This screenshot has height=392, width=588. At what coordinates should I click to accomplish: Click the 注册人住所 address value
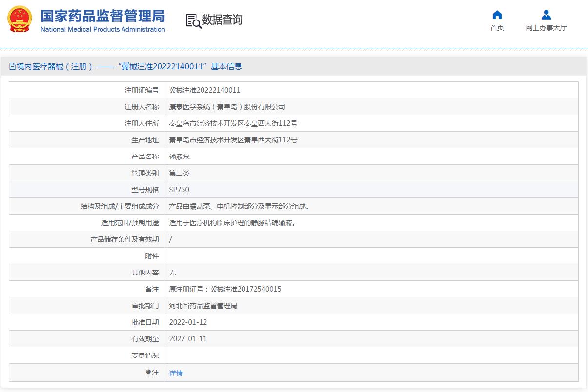coord(233,123)
